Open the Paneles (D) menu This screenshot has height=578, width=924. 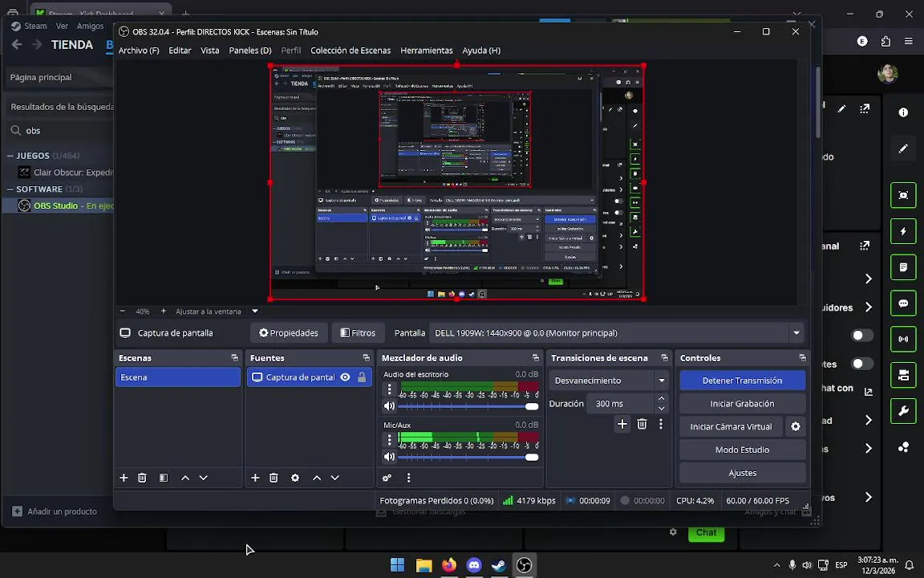pyautogui.click(x=250, y=51)
